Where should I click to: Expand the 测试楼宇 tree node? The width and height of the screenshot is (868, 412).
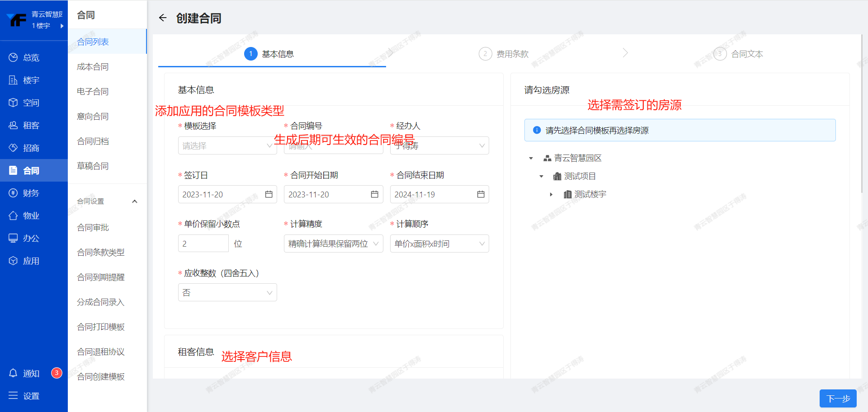click(551, 194)
